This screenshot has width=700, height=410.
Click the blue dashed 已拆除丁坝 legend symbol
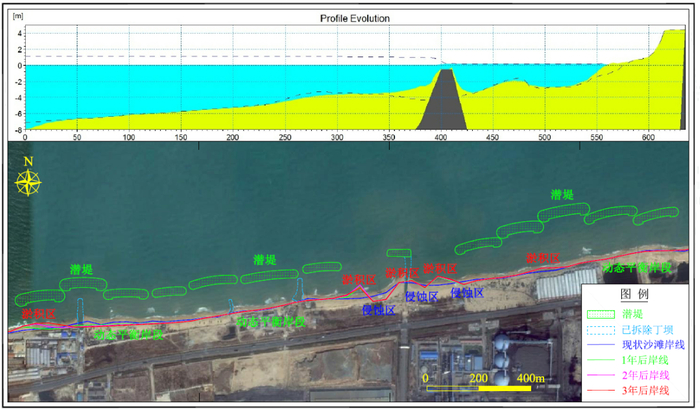tap(601, 329)
